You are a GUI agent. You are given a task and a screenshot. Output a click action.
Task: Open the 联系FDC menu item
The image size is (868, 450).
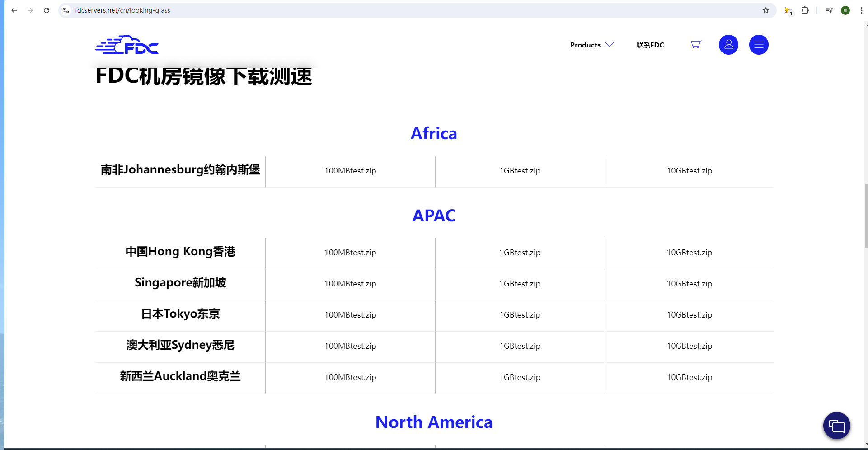pos(650,45)
